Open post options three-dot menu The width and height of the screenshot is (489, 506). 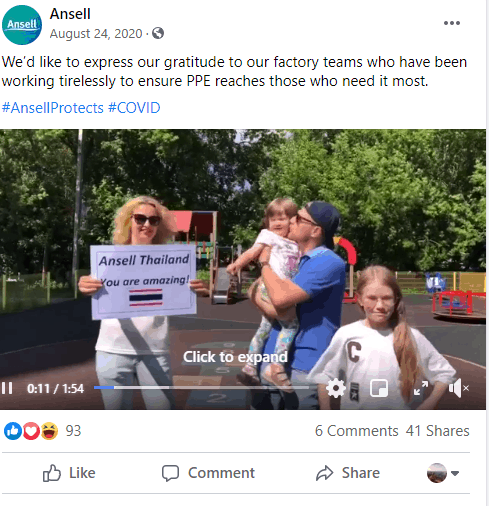[452, 23]
